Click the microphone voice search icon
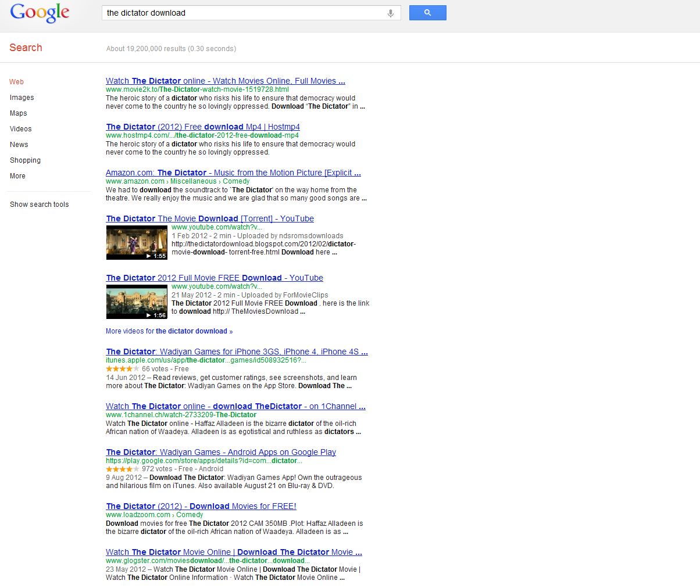The width and height of the screenshot is (700, 588). pyautogui.click(x=391, y=13)
